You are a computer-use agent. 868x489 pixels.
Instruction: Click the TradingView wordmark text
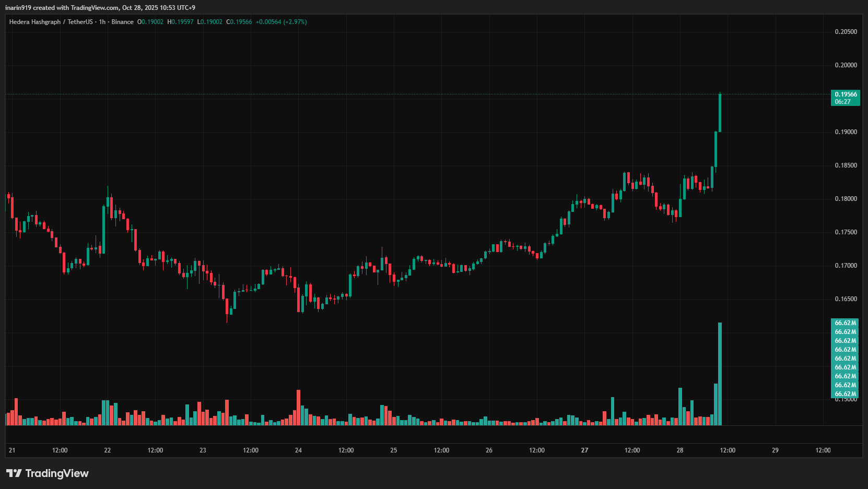[x=57, y=473]
